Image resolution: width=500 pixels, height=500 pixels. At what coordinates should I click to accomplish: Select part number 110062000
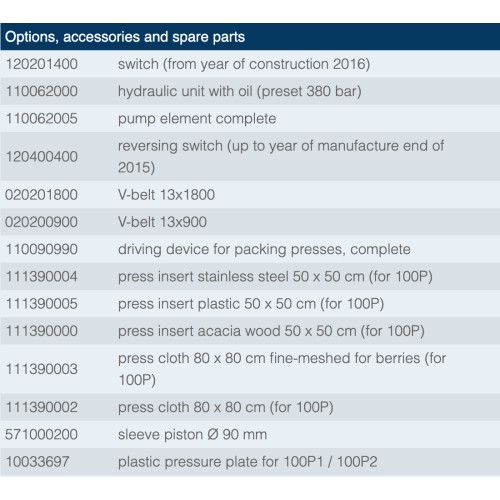[x=42, y=91]
